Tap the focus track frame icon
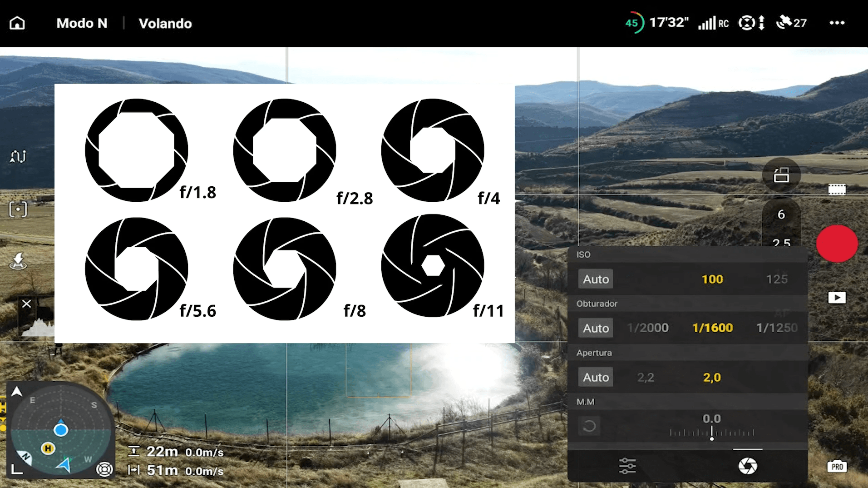The image size is (868, 488). click(x=18, y=209)
